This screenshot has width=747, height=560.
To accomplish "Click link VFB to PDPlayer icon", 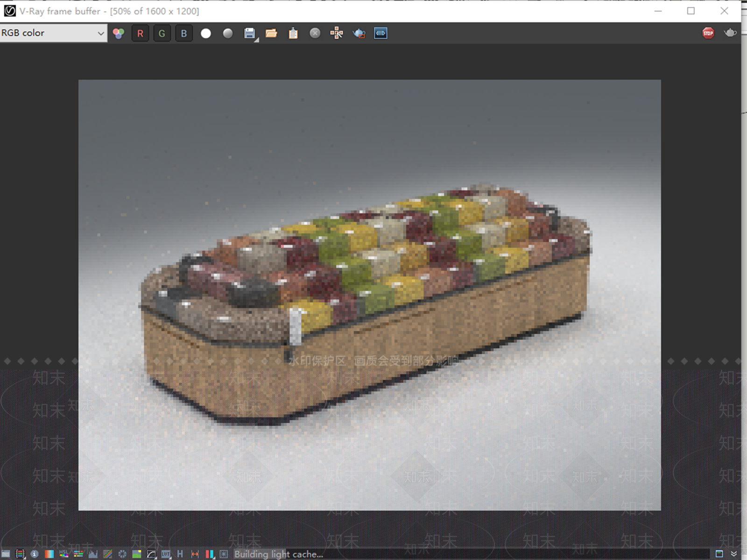I will (381, 33).
